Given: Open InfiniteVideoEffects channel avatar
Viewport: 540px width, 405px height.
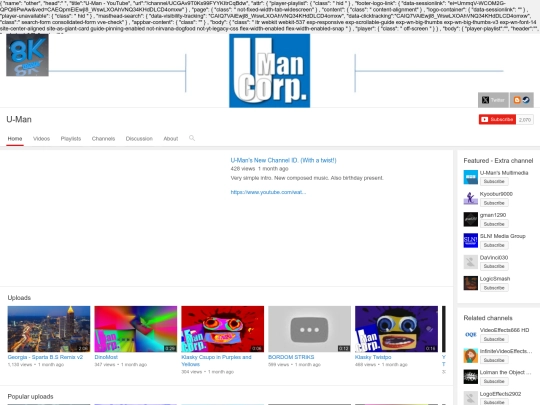Looking at the screenshot, I should pos(470,355).
